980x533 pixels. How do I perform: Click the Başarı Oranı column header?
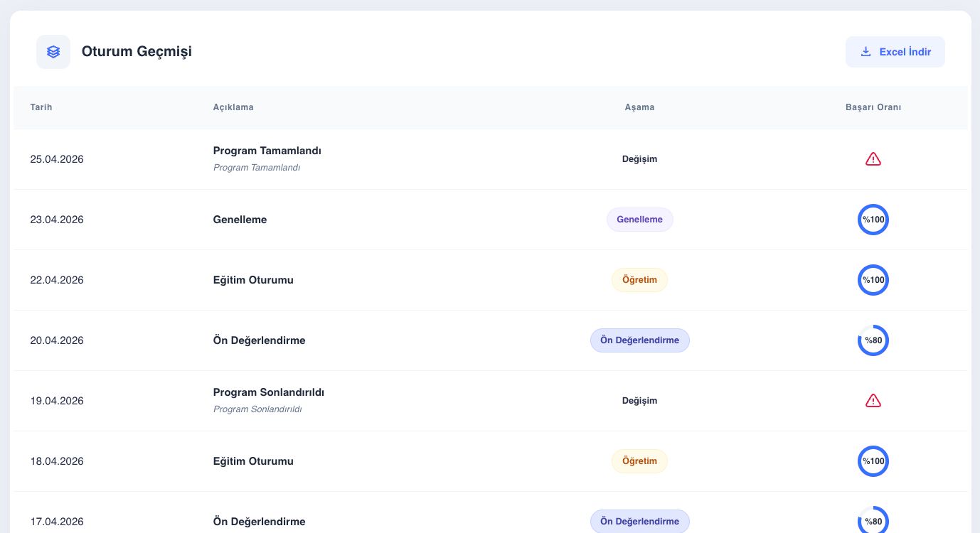873,107
